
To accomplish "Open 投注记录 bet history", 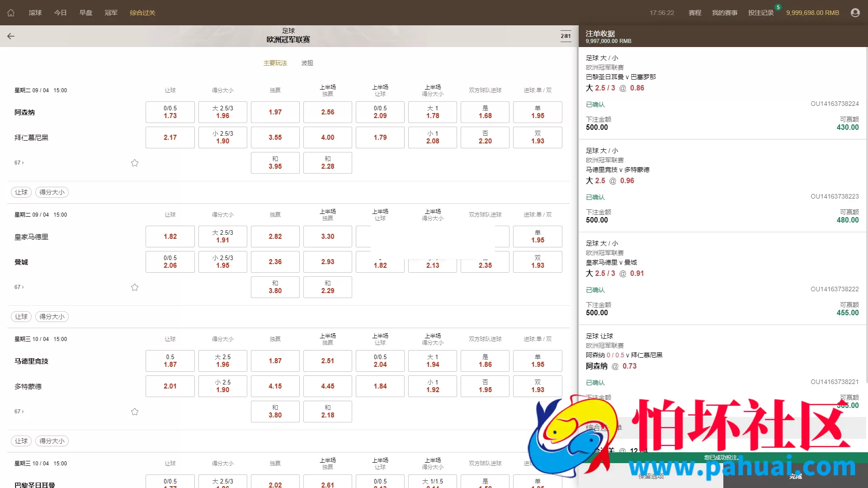I will click(x=761, y=13).
